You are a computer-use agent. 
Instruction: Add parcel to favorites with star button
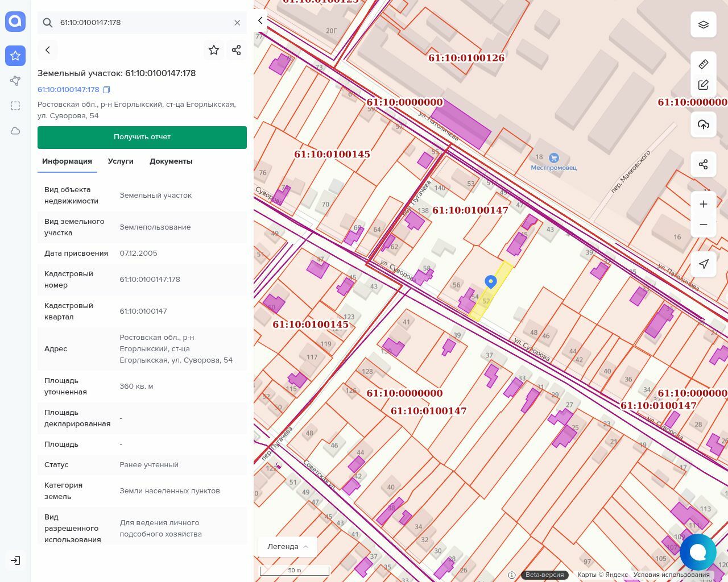click(214, 50)
